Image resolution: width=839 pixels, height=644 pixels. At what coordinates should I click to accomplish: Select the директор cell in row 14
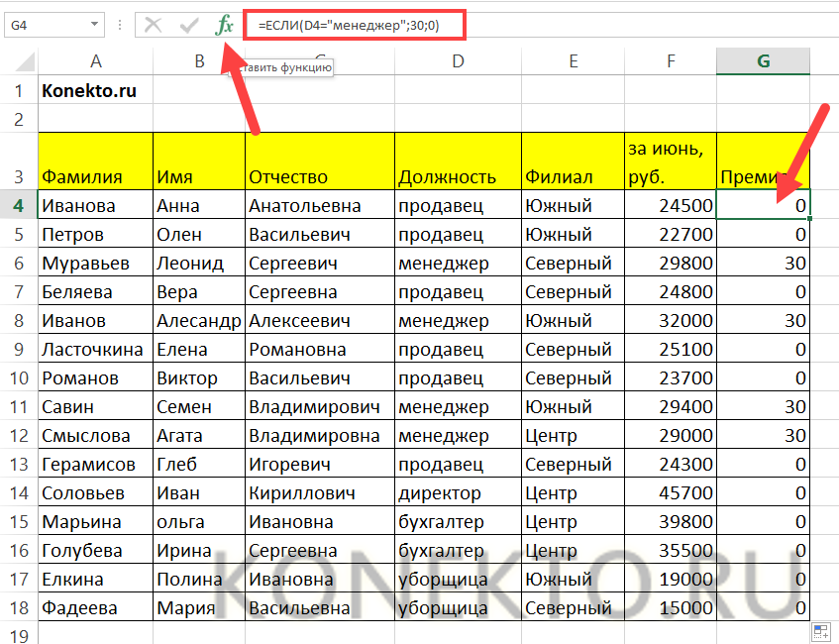tap(457, 492)
